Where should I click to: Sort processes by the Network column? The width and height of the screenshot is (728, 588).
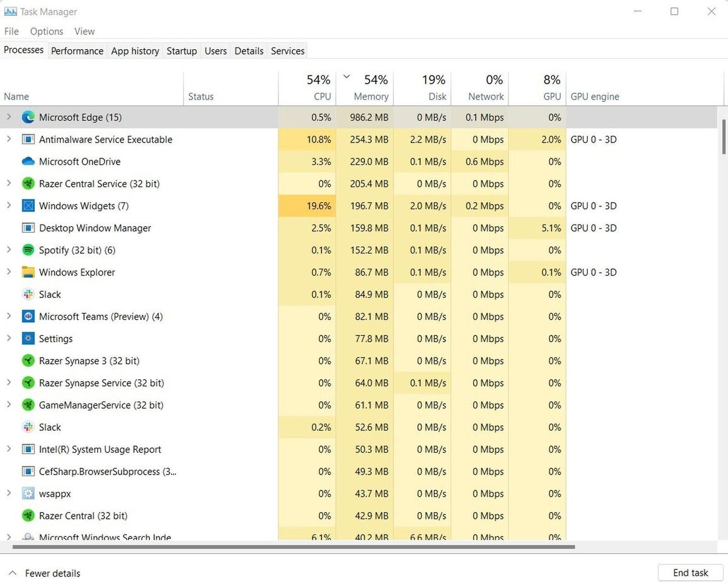point(480,88)
